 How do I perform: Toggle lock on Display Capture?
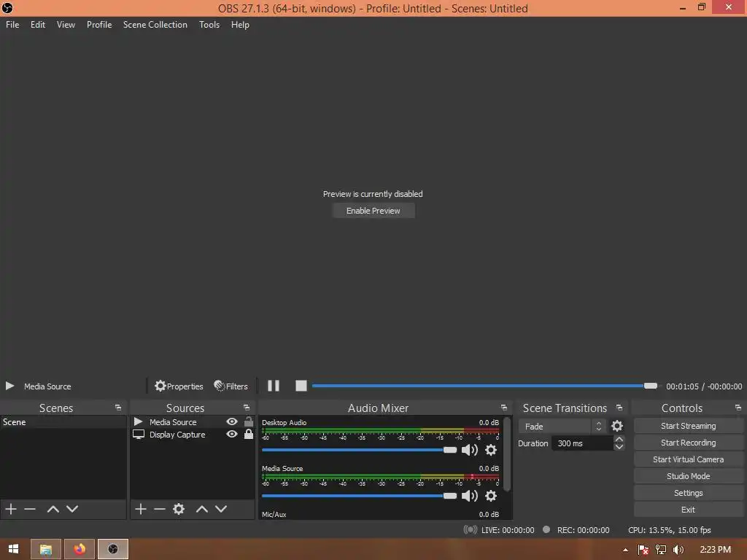click(x=249, y=434)
